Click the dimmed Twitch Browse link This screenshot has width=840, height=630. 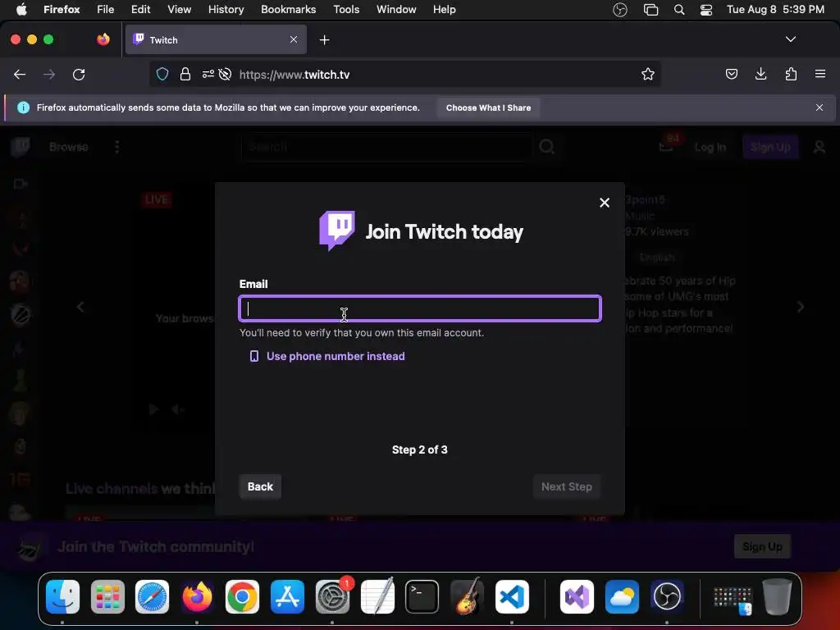tap(69, 147)
